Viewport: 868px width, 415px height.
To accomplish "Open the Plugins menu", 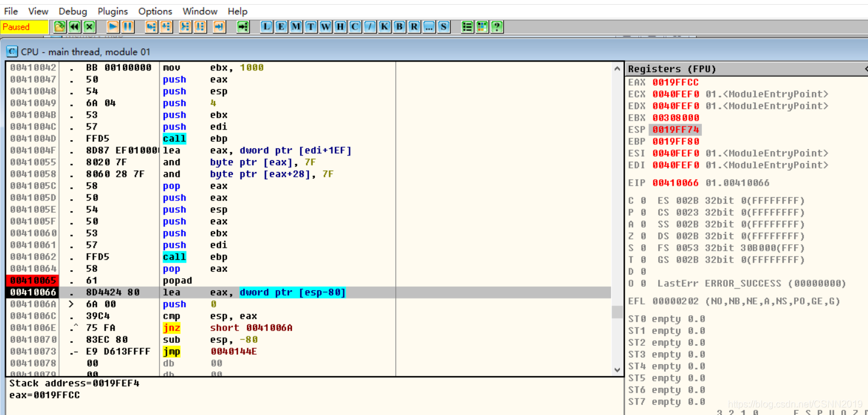I will pos(113,11).
